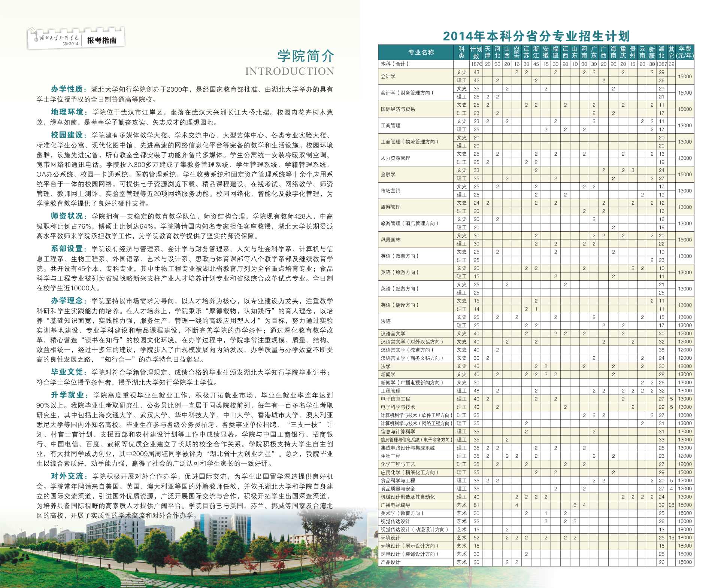Click the INTRODUCTION subtitle text
This screenshot has width=721, height=588.
point(289,71)
